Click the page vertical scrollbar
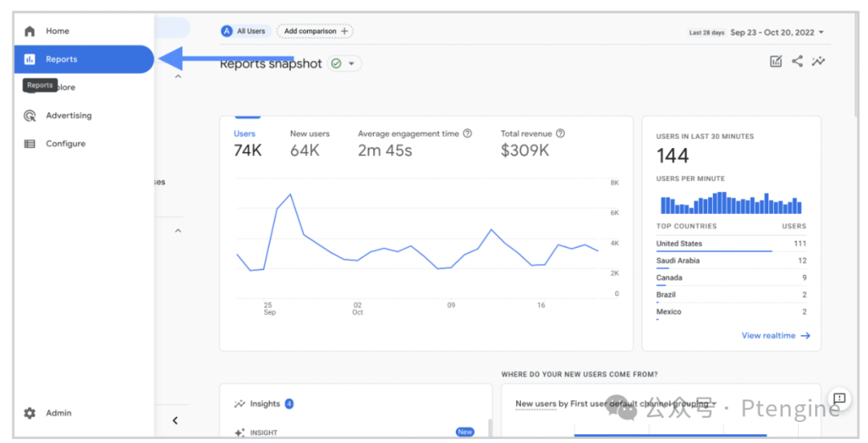The image size is (868, 443). (857, 65)
